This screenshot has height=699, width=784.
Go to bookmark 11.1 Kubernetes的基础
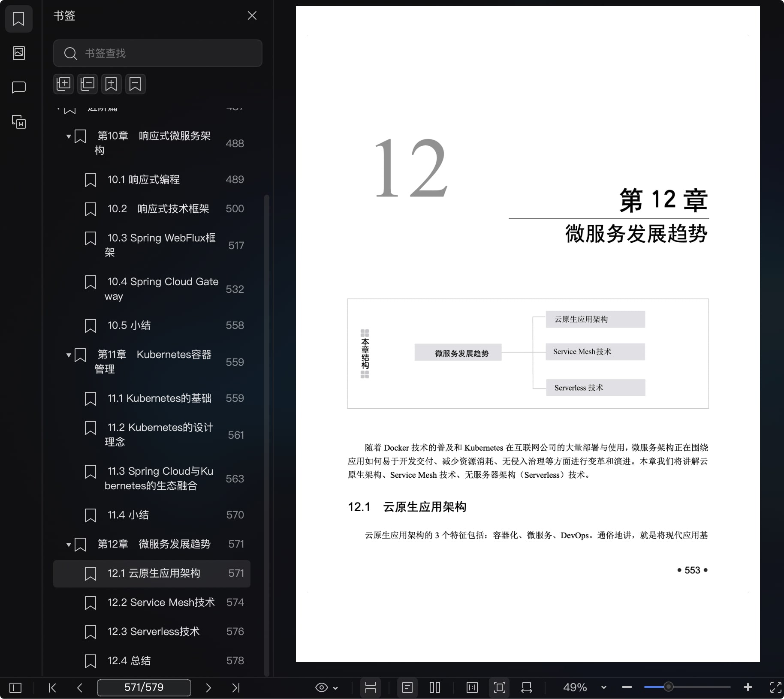(152, 398)
